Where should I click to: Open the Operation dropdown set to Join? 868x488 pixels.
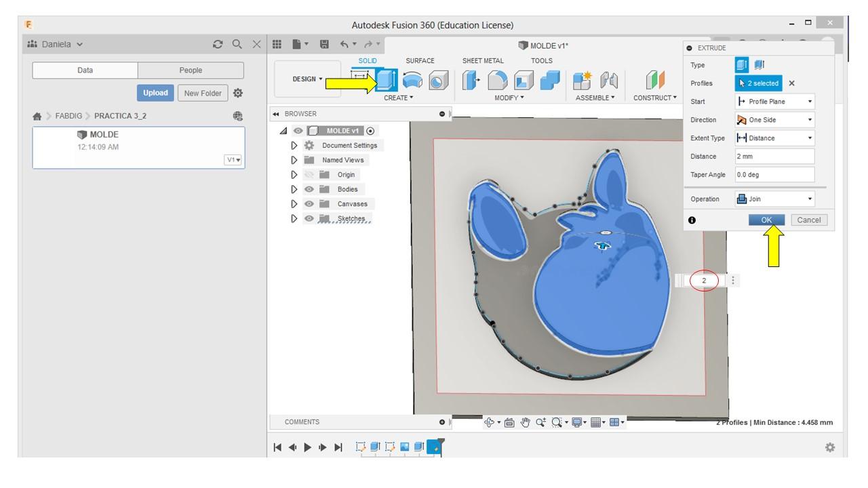click(774, 200)
